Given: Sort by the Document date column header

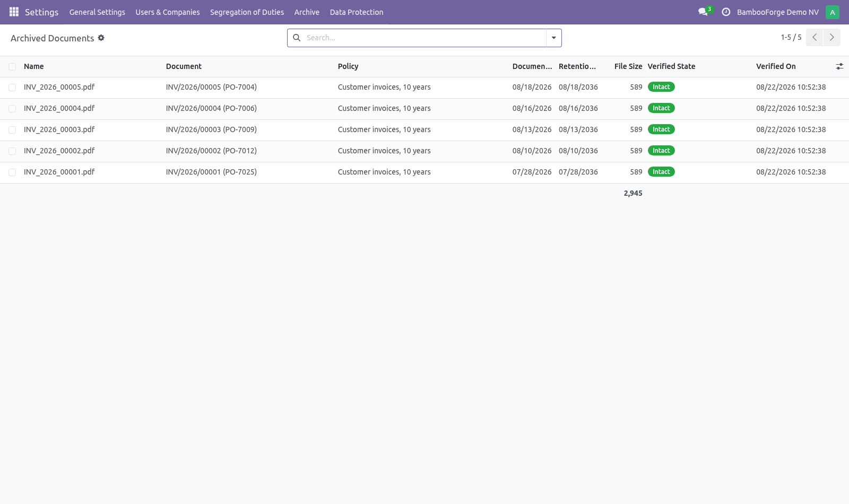Looking at the screenshot, I should tap(532, 66).
